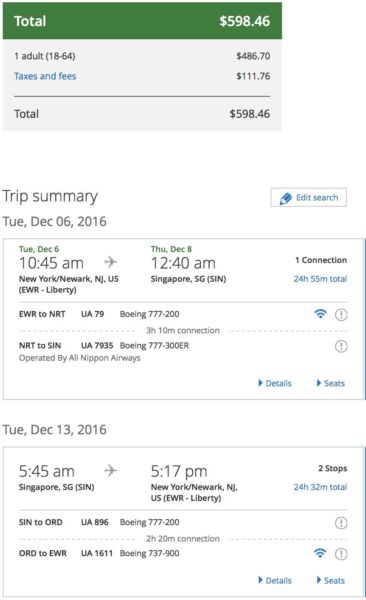This screenshot has height=600, width=366.
Task: Click the Edit search button
Action: pyautogui.click(x=309, y=197)
